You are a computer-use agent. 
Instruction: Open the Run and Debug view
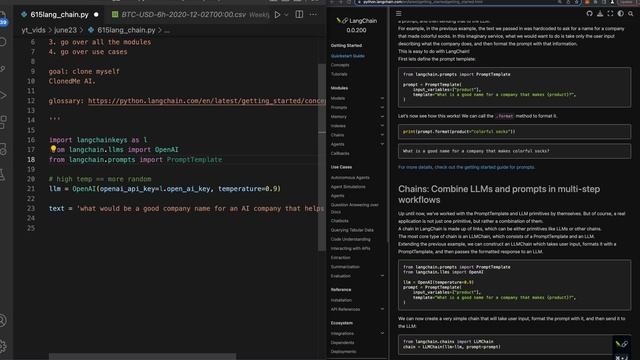pos(3,96)
